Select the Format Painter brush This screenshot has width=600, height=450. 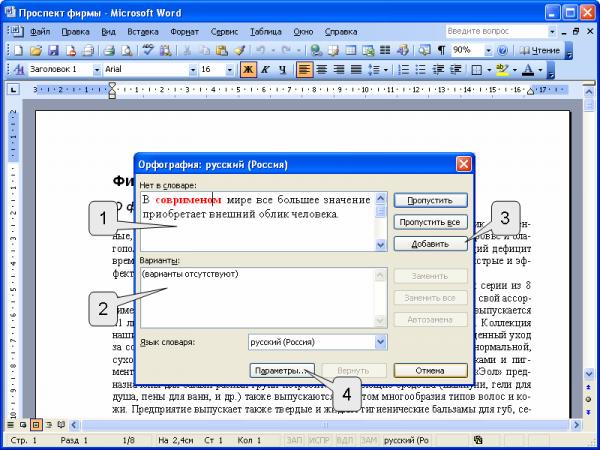point(240,51)
